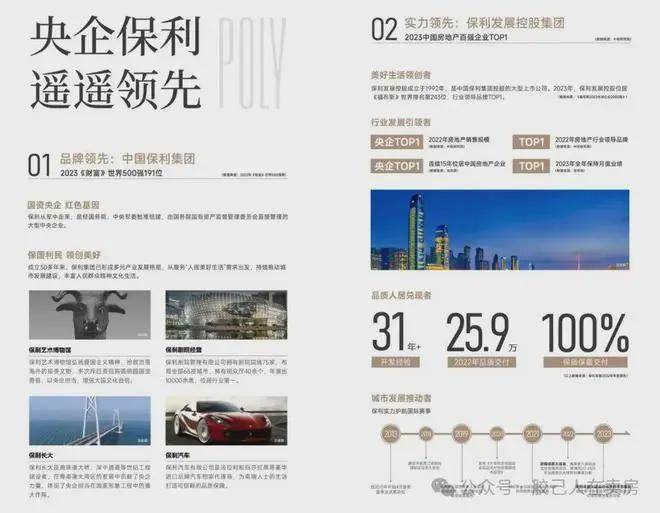Select the subheading 品质人居兑现者
The image size is (660, 513).
click(401, 295)
